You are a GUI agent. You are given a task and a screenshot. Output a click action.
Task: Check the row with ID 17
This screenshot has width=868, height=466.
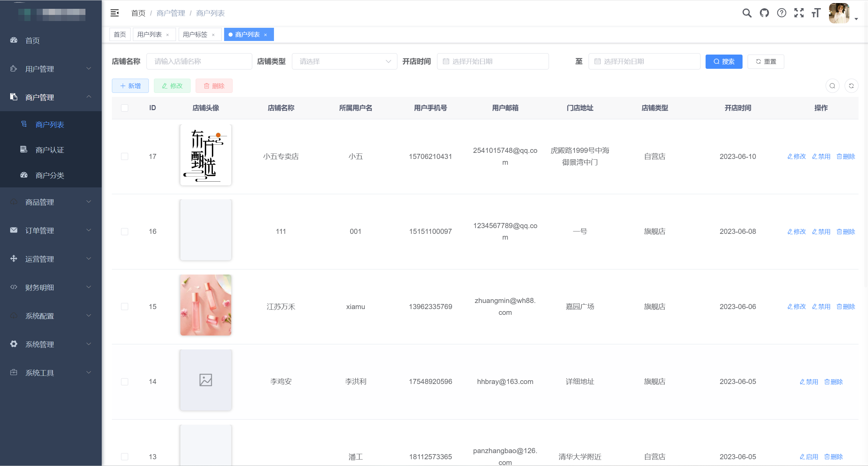click(124, 156)
